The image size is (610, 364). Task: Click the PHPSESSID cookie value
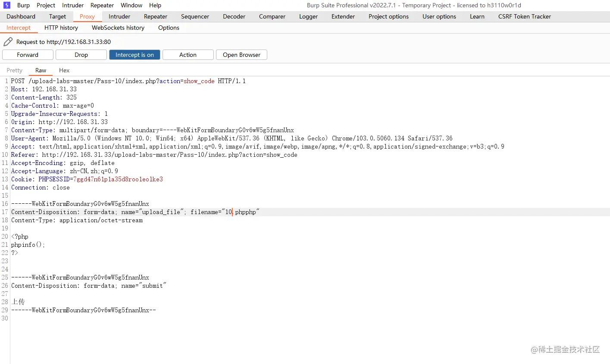tap(118, 179)
